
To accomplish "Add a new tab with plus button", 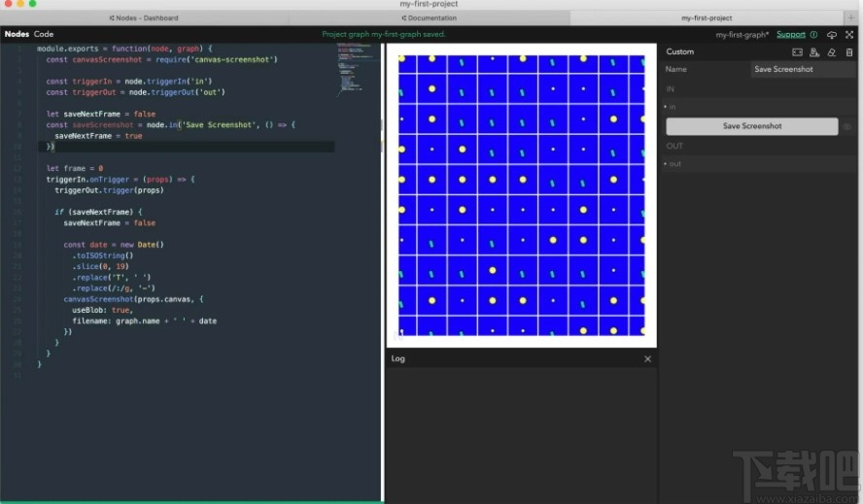I will point(851,17).
